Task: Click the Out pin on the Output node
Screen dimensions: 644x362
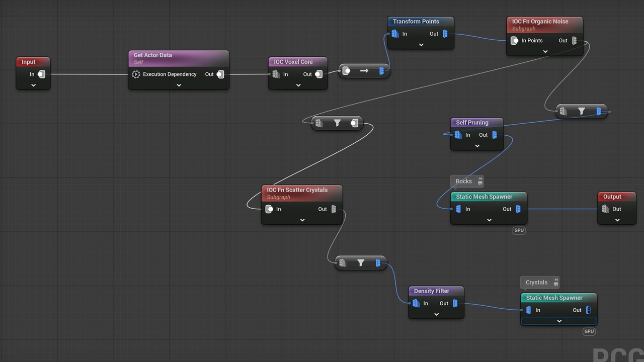Action: (x=605, y=209)
